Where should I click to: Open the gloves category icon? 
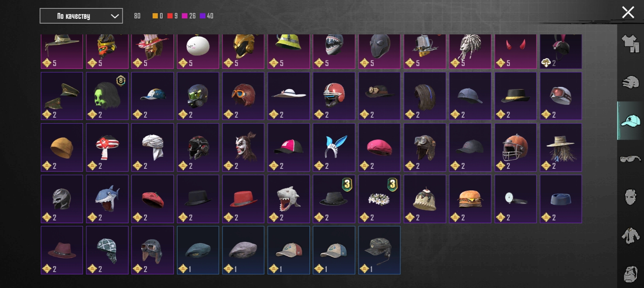tap(630, 82)
